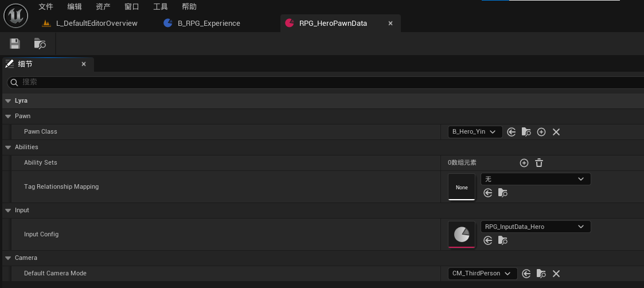
Task: Open the 资产 menu
Action: [103, 6]
